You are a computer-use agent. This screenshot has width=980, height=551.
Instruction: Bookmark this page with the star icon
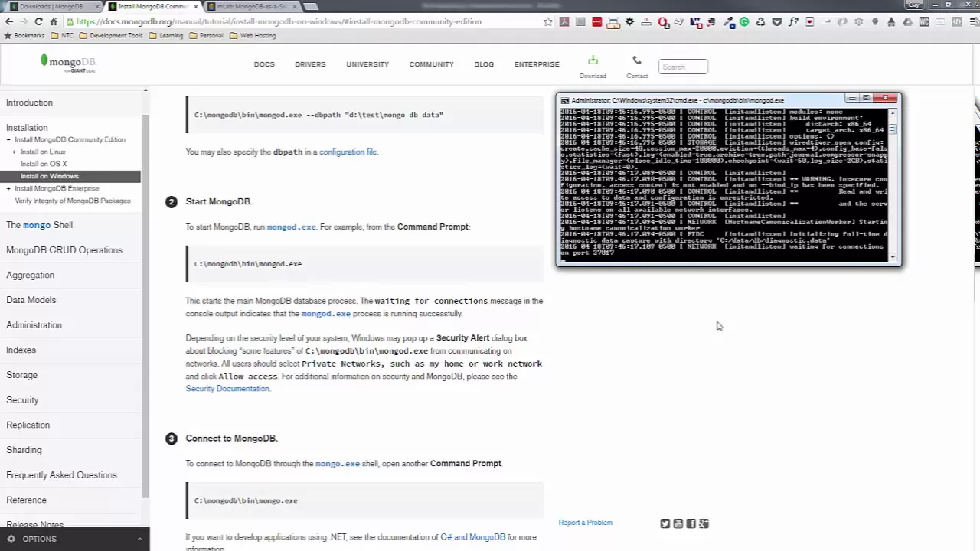click(x=548, y=21)
